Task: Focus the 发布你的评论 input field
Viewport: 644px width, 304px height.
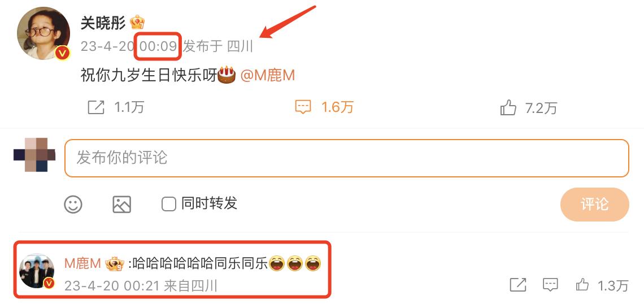Action: pos(347,158)
